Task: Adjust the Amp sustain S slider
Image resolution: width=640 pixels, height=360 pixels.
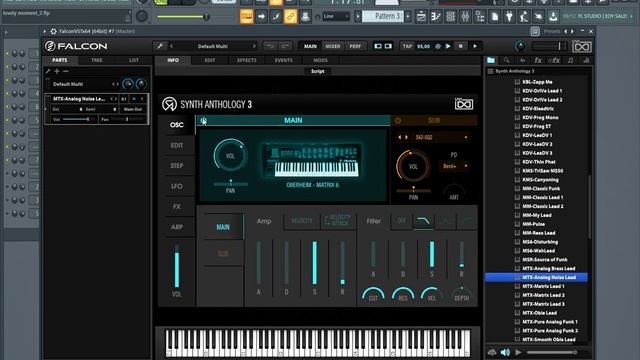Action: tap(314, 263)
